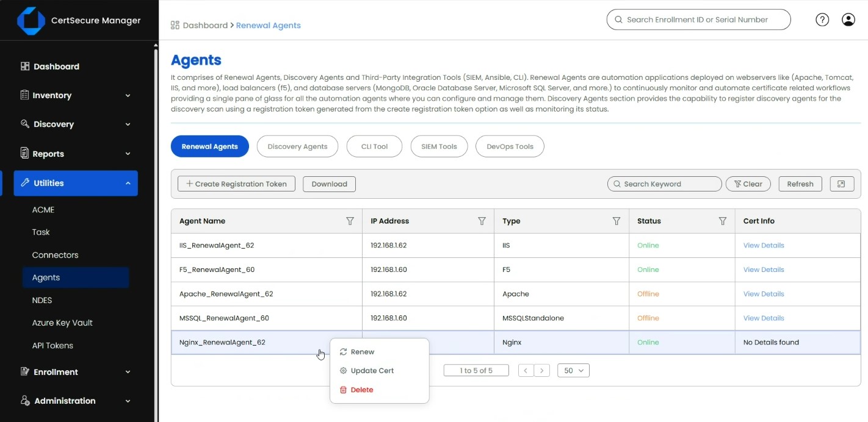Expand the Inventory menu chevron
This screenshot has width=868, height=422.
(128, 96)
